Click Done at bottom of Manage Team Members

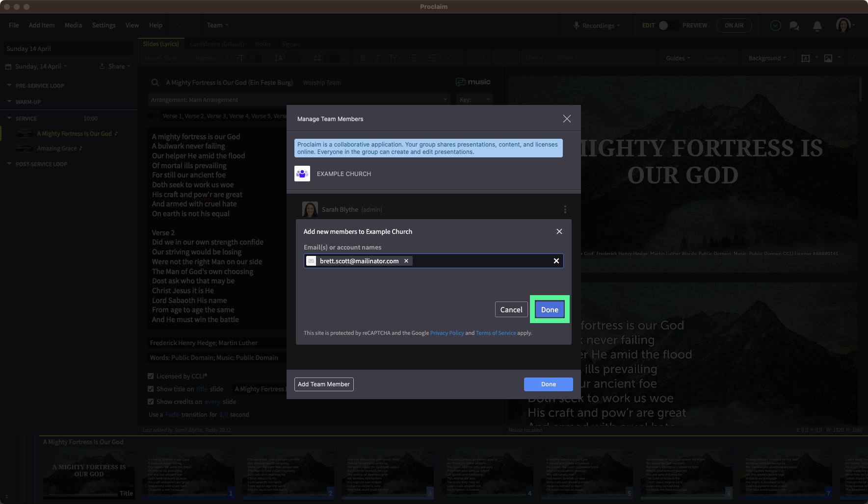(x=549, y=384)
